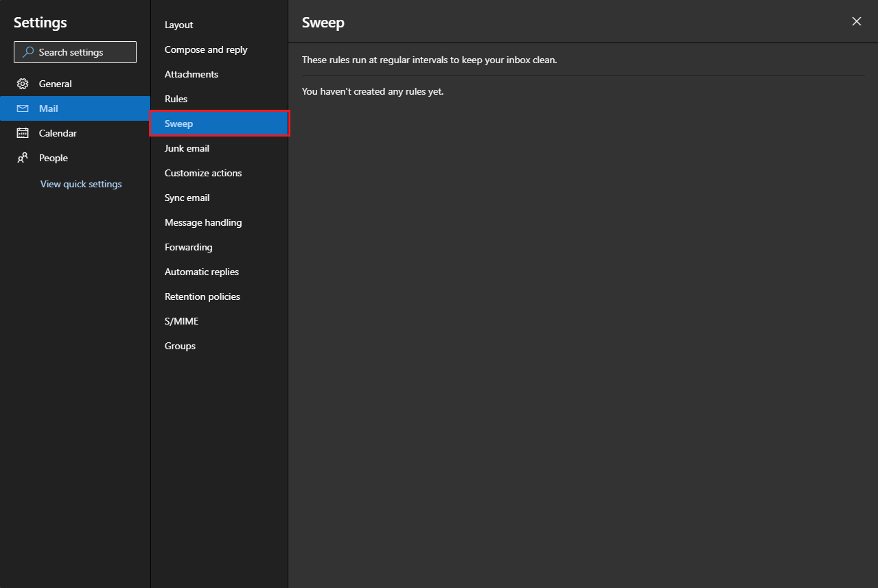Click the magnifier icon in search box

coord(28,52)
